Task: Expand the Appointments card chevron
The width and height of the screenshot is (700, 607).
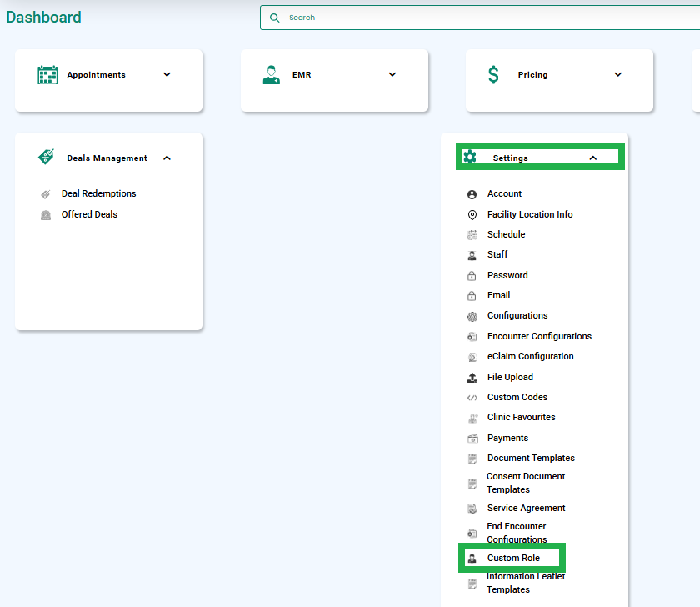Action: point(167,74)
